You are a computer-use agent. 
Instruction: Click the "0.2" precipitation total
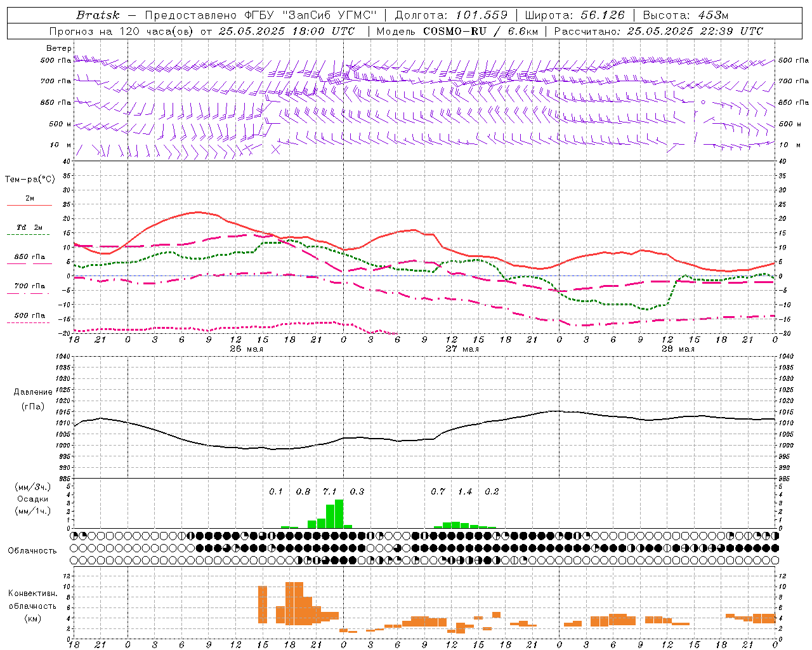pyautogui.click(x=492, y=491)
